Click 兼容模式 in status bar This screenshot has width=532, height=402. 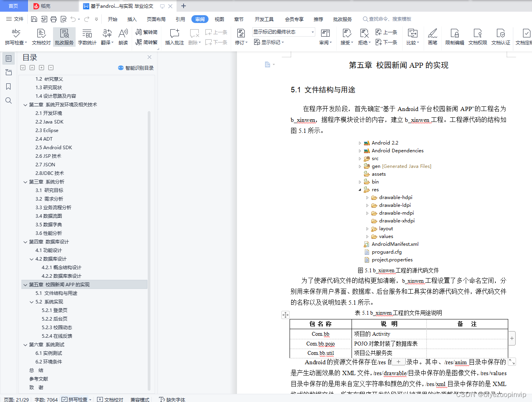[140, 399]
